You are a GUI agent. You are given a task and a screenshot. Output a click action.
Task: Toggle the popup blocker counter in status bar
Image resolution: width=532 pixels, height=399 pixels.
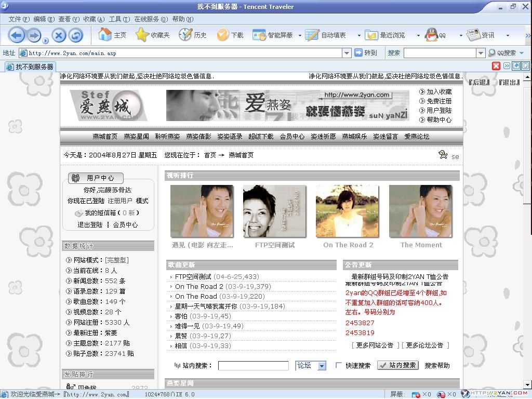[x=416, y=394]
